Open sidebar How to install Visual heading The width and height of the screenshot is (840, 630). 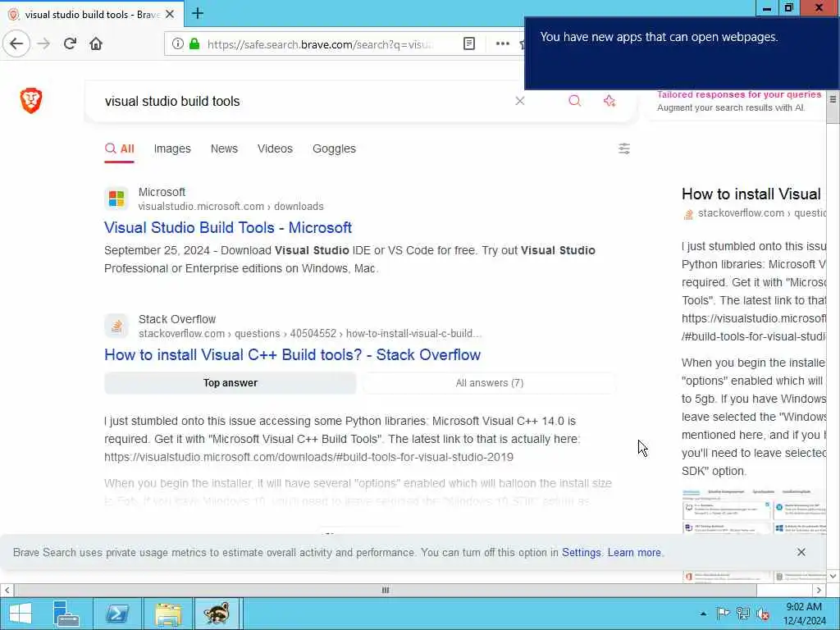pyautogui.click(x=751, y=194)
